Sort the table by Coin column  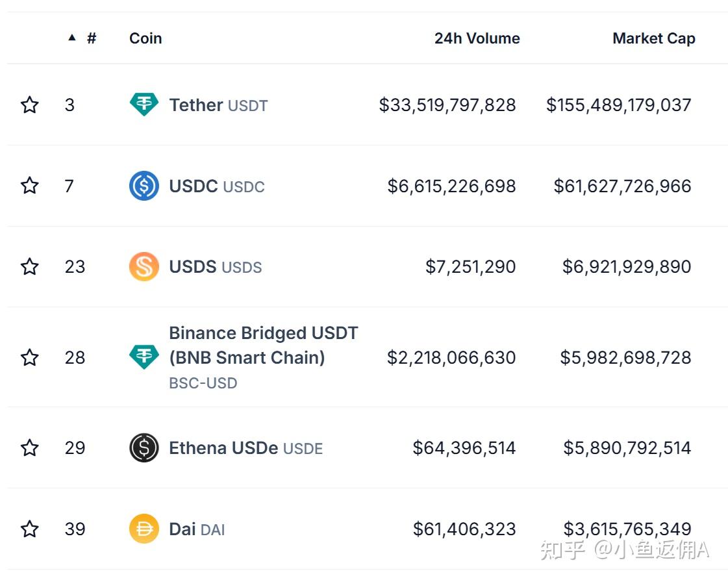click(145, 38)
